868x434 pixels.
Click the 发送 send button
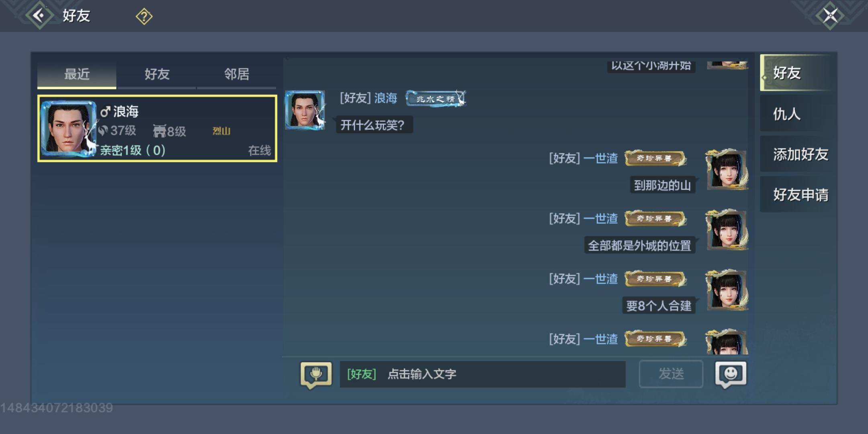tap(671, 374)
